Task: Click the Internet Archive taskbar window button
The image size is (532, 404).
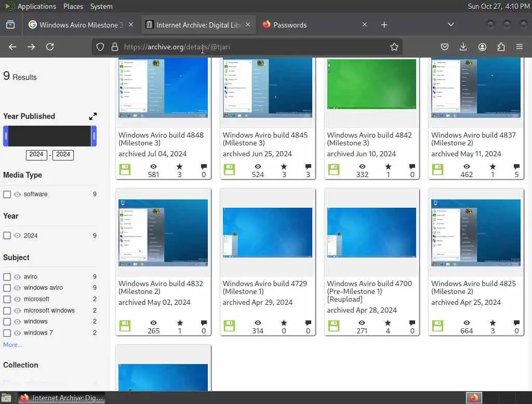Action: click(x=61, y=398)
